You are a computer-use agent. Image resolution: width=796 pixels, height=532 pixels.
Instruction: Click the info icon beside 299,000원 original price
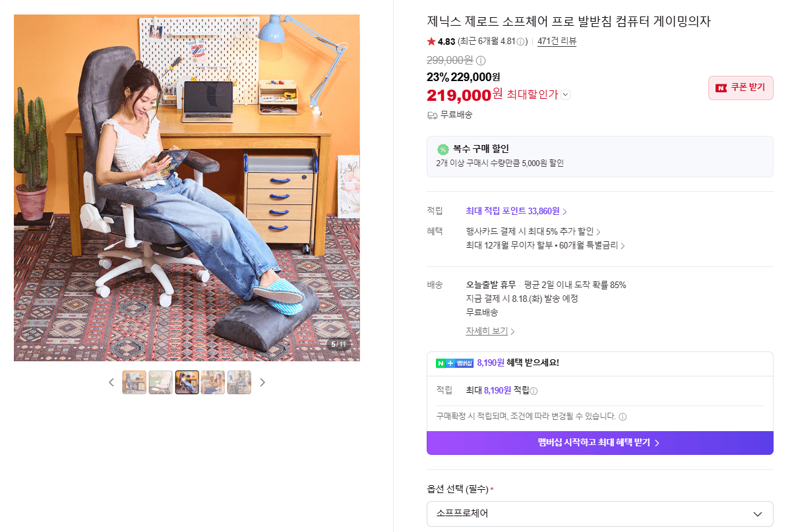481,61
